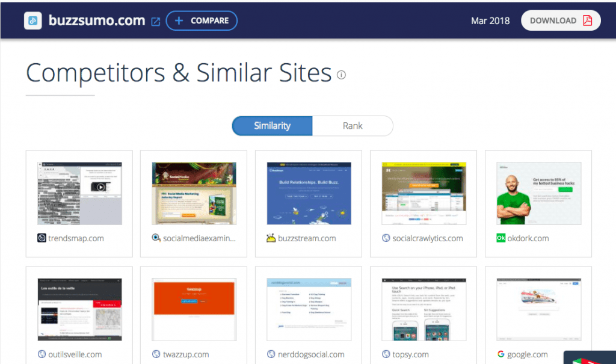Click the nerddogsocial globe favicon
The height and width of the screenshot is (364, 616).
point(271,354)
